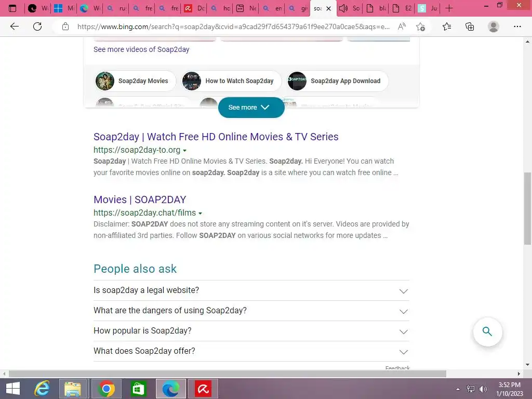Expand 'How popular is Soap2day?' question
The image size is (532, 399).
pyautogui.click(x=251, y=331)
